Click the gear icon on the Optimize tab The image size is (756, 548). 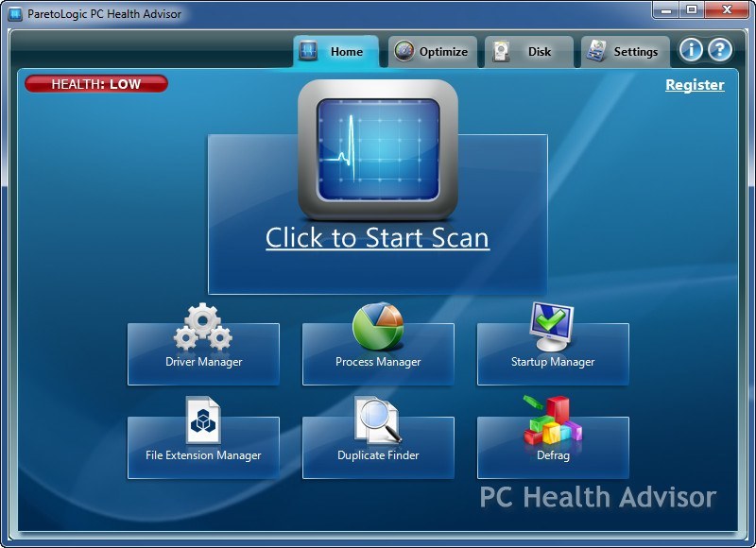coord(406,51)
